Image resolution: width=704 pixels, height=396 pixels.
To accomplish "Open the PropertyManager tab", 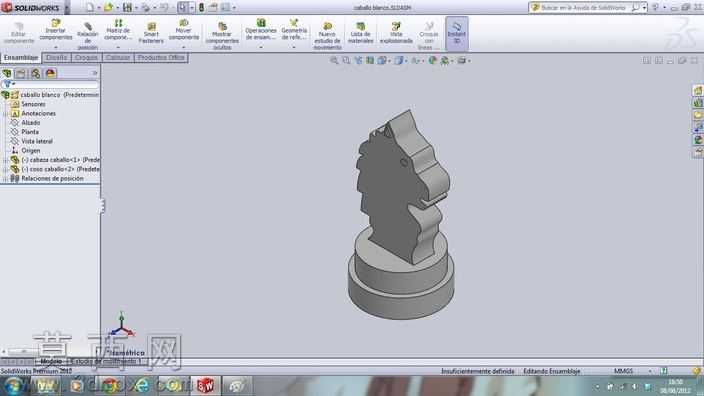I will point(21,73).
